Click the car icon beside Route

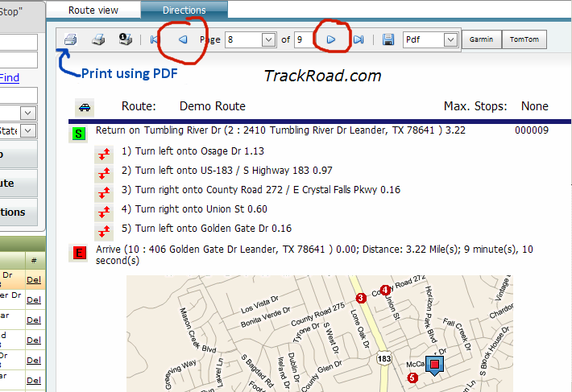[85, 108]
